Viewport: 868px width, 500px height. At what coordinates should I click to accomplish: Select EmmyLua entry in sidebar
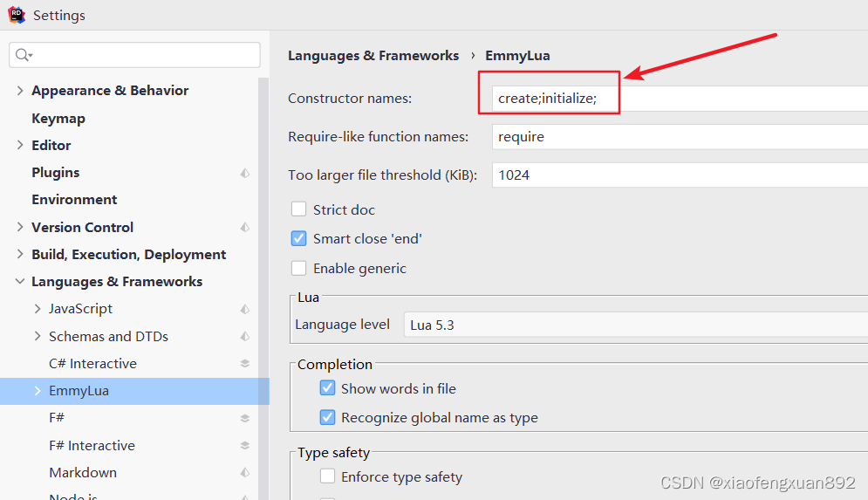[134, 391]
